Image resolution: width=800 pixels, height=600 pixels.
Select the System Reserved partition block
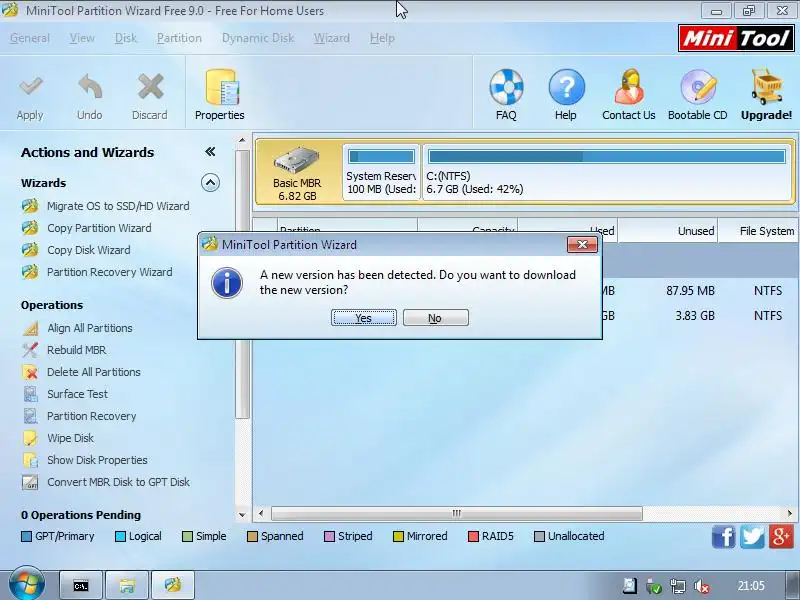coord(381,172)
